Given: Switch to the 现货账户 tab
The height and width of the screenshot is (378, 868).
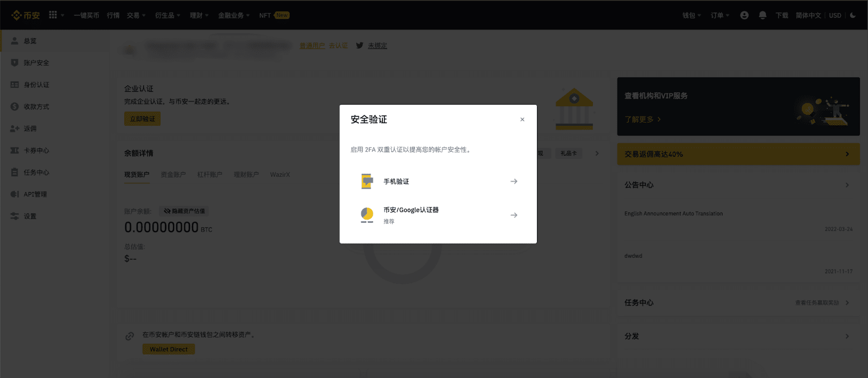Looking at the screenshot, I should point(137,175).
